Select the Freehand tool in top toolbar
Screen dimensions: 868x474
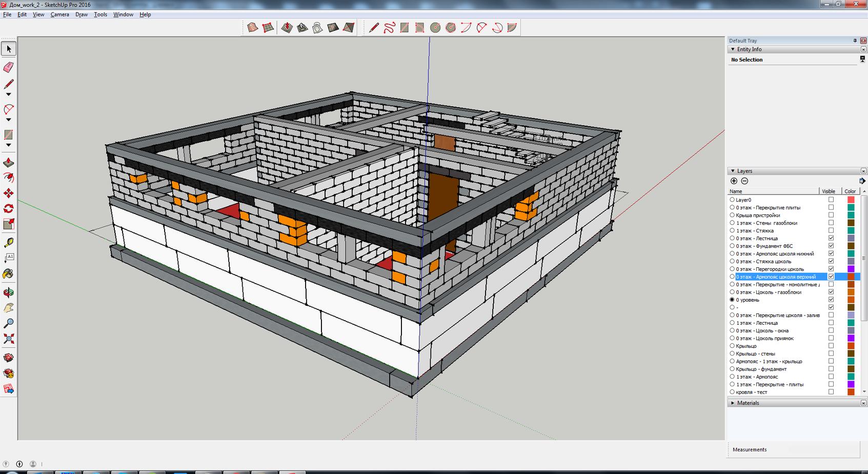[389, 28]
